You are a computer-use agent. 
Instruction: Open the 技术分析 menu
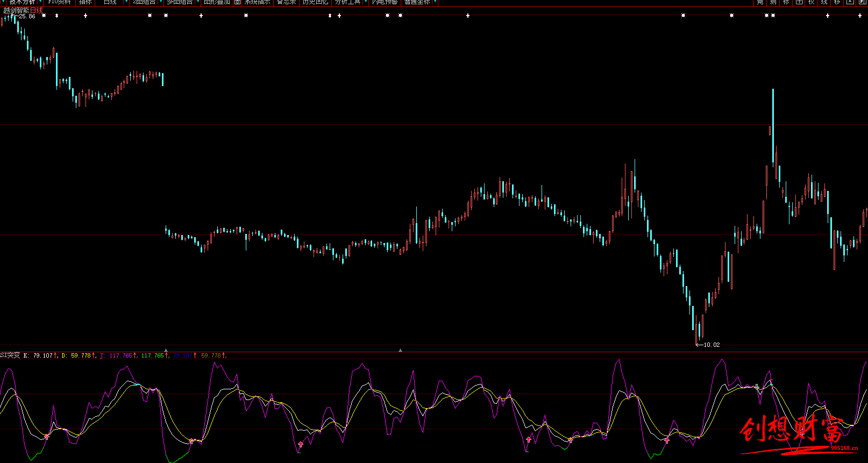point(22,2)
